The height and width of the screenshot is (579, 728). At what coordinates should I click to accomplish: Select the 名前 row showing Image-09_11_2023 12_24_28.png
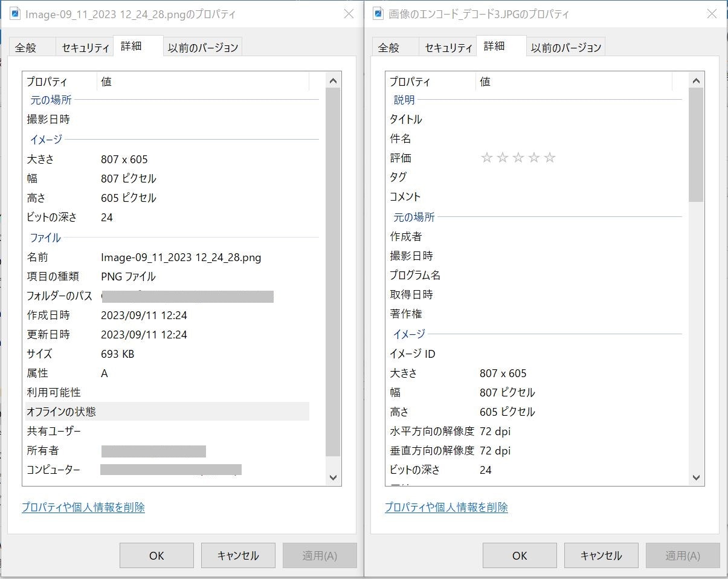coord(166,257)
